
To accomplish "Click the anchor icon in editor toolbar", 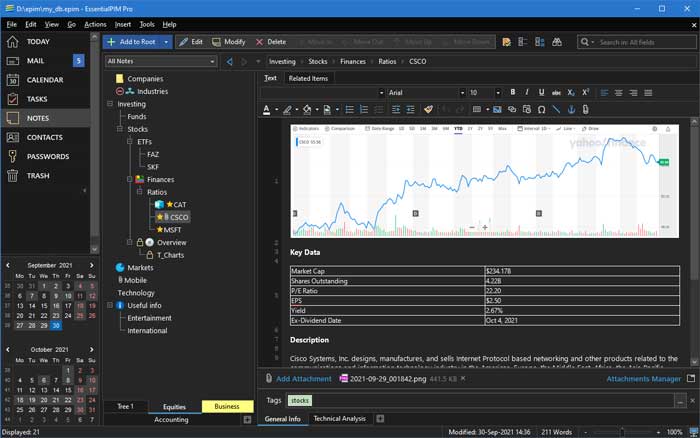I will (571, 109).
